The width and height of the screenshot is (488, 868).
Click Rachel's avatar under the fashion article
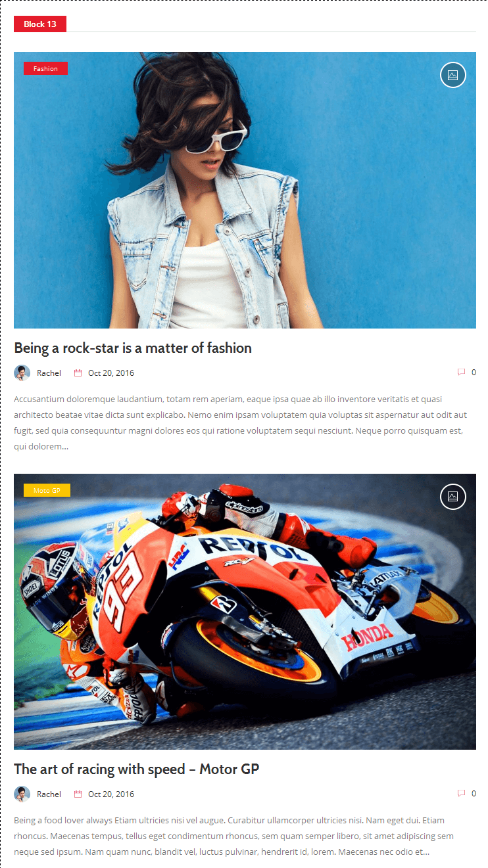[x=22, y=373]
